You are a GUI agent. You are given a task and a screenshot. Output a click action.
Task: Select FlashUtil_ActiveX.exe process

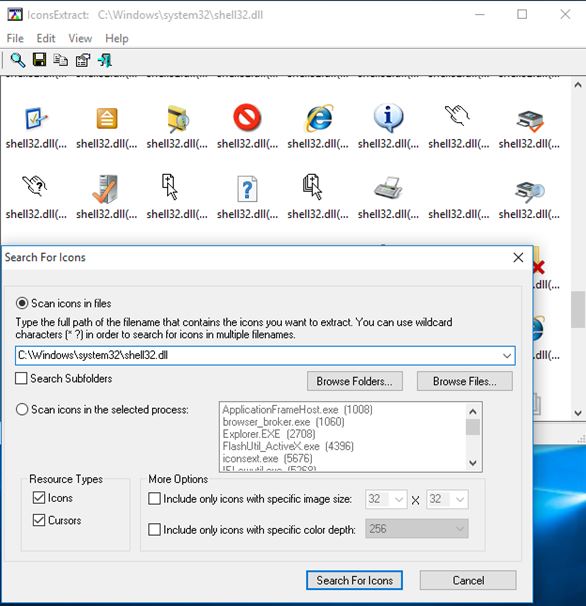point(288,446)
